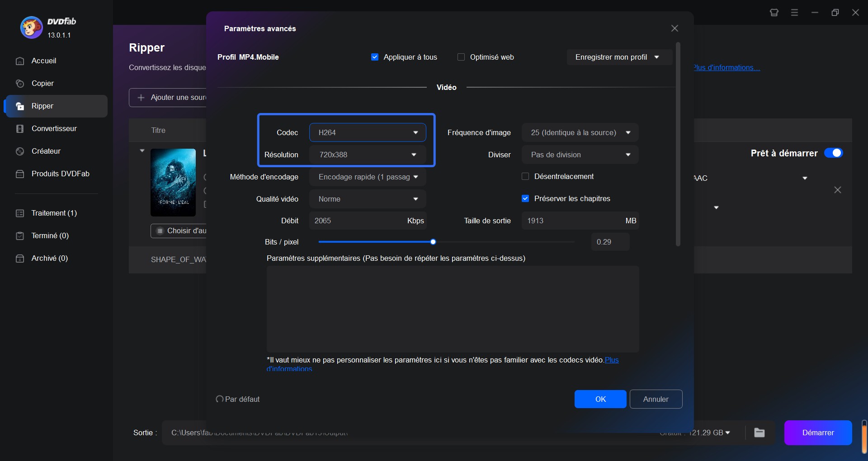Open the hamburger menu in title bar
The height and width of the screenshot is (461, 868).
click(794, 13)
